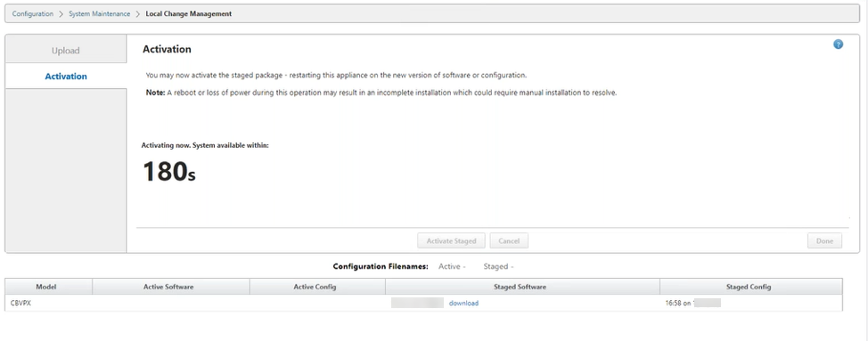The width and height of the screenshot is (868, 341).
Task: Click the Active Config column header
Action: (315, 287)
